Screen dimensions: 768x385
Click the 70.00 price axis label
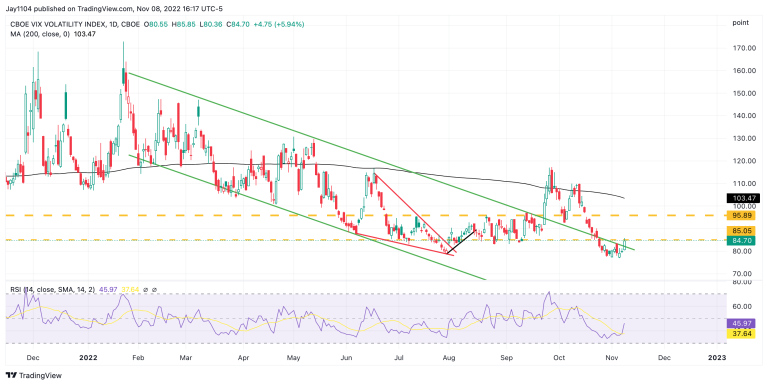pyautogui.click(x=743, y=273)
